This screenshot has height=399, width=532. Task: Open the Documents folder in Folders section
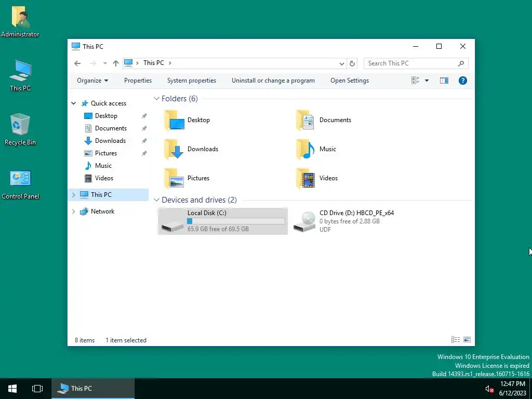point(324,120)
